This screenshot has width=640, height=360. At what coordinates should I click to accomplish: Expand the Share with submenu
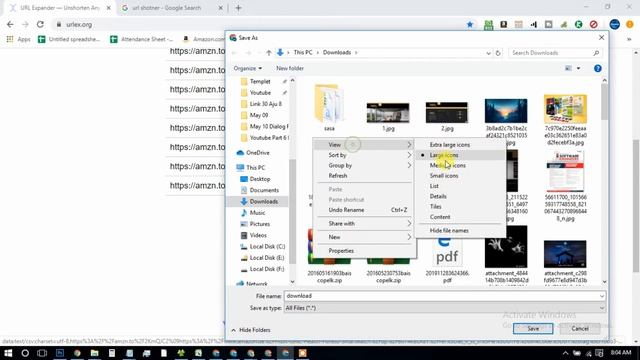coord(364,224)
